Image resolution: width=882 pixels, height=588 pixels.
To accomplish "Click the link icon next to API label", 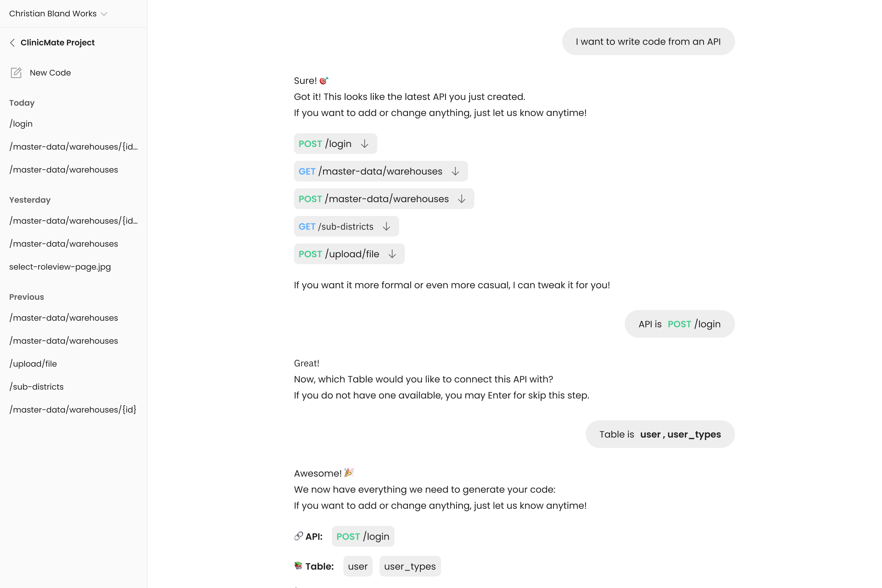I will (x=298, y=536).
